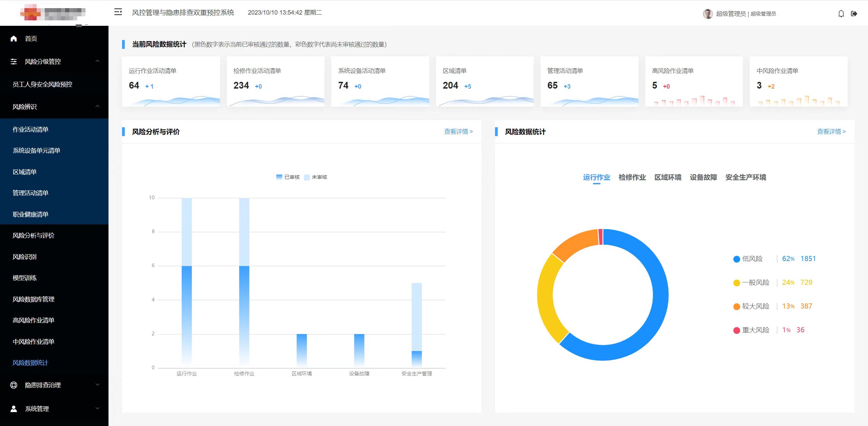Open the 检修作业活动清单 stat card
868x426 pixels.
pyautogui.click(x=276, y=81)
